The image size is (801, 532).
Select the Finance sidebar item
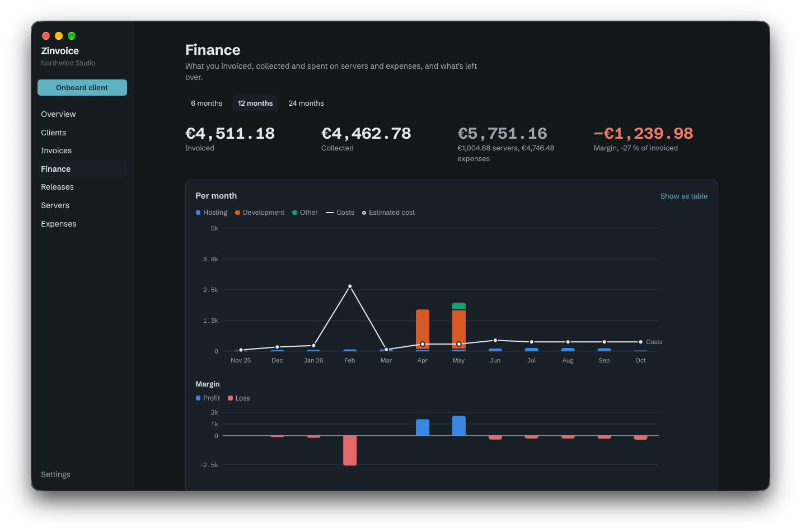82,169
